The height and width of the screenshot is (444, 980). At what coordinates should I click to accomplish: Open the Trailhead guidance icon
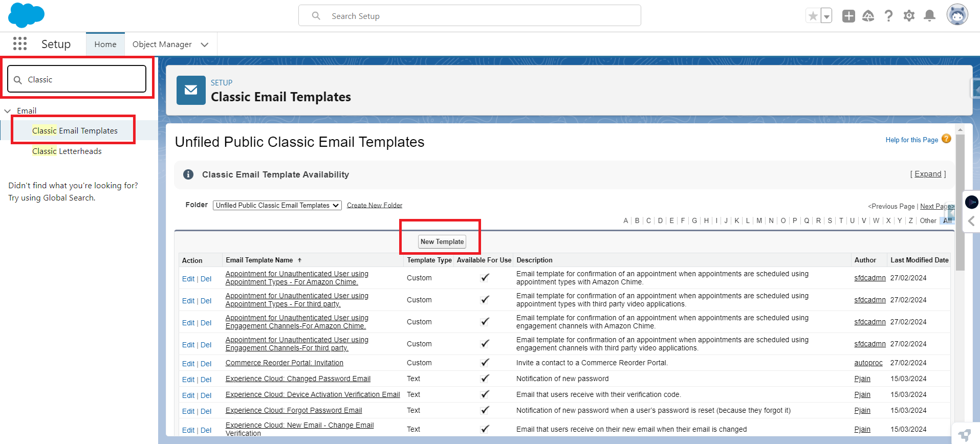click(x=868, y=16)
